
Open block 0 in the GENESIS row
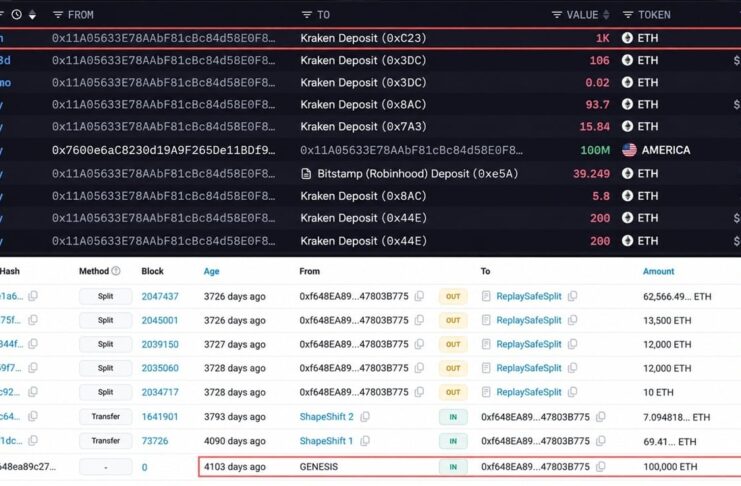[x=144, y=467]
